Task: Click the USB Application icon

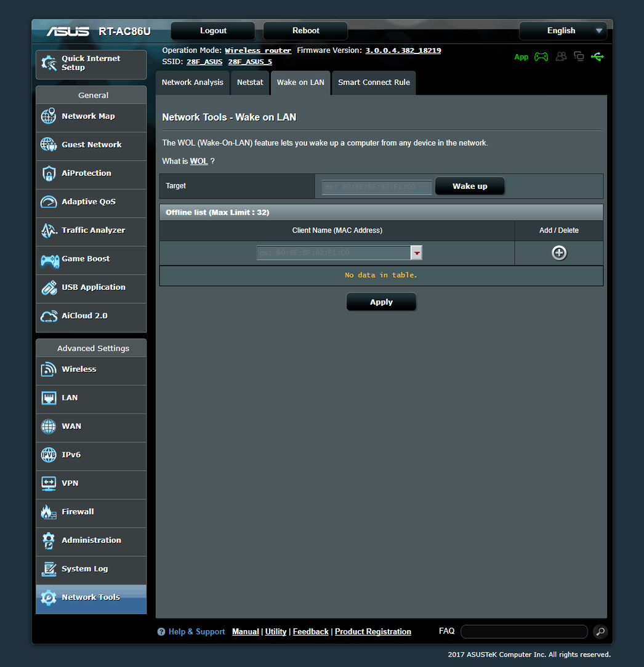Action: tap(49, 287)
